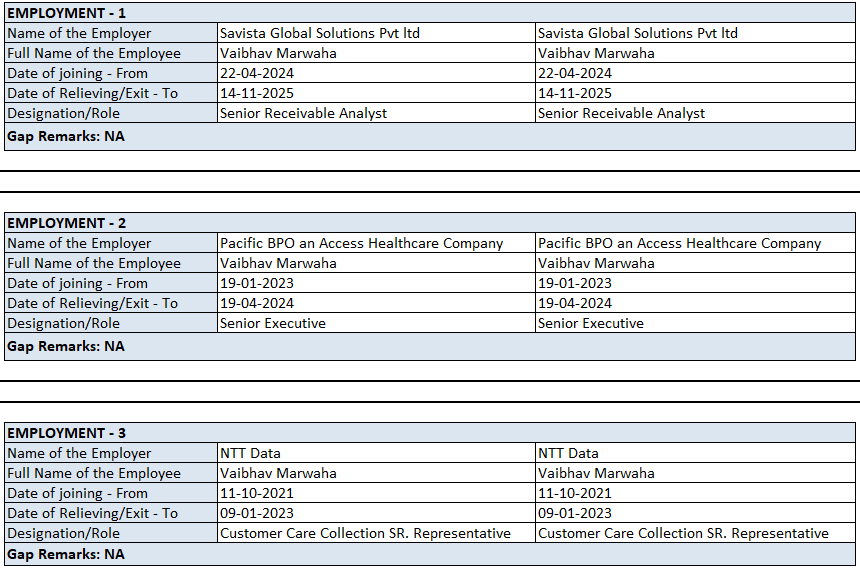Select last-column 'Senior Receivable Analyst' cell

695,113
